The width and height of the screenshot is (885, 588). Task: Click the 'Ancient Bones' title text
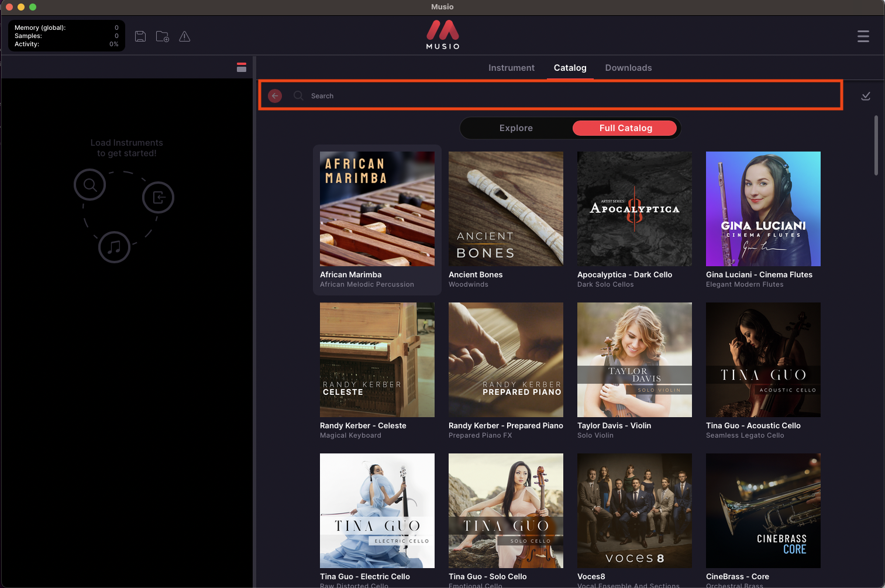pos(476,274)
